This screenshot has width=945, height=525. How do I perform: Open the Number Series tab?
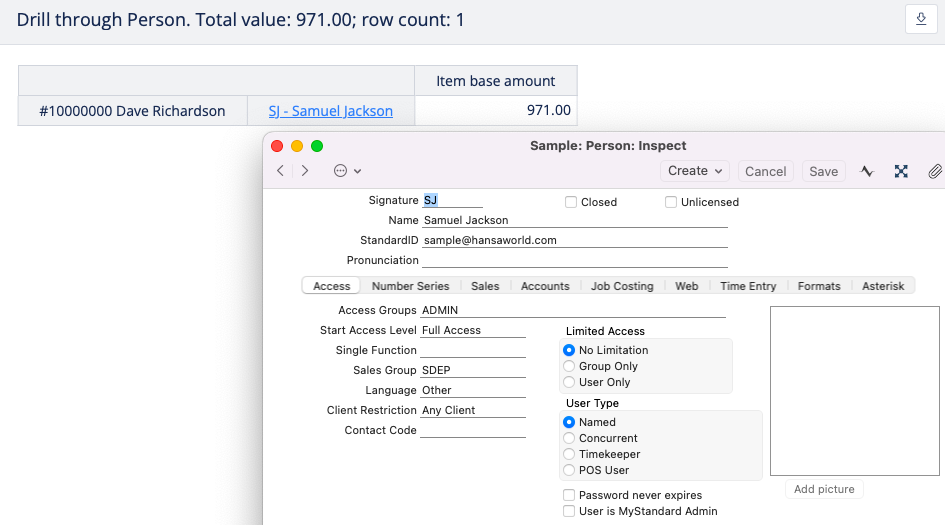410,286
